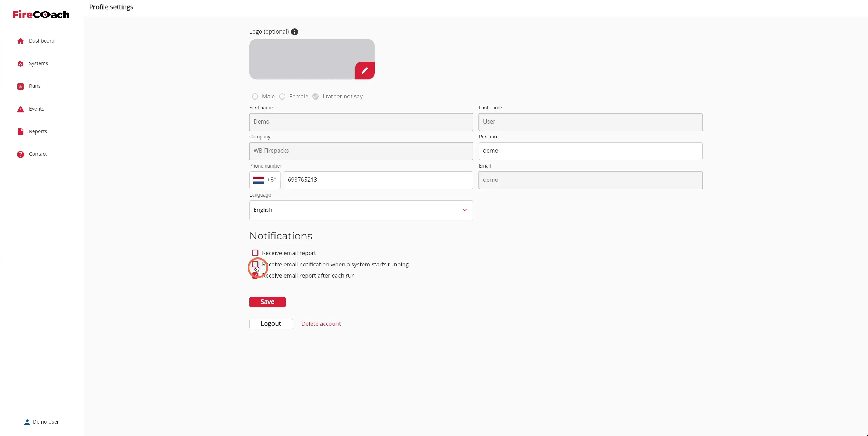Click the Demo User profile label
The width and height of the screenshot is (868, 436).
coord(46,422)
